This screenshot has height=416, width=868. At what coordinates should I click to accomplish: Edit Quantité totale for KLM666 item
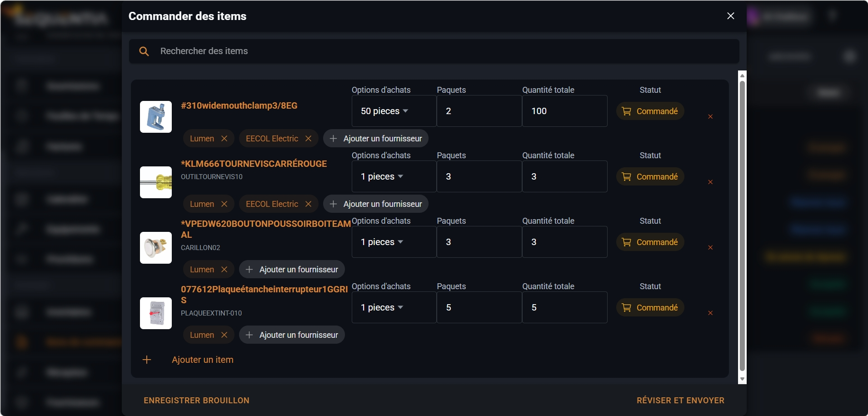(x=565, y=176)
